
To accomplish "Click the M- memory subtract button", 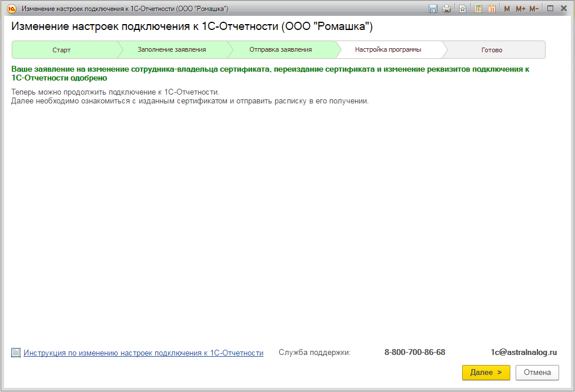I will point(534,9).
